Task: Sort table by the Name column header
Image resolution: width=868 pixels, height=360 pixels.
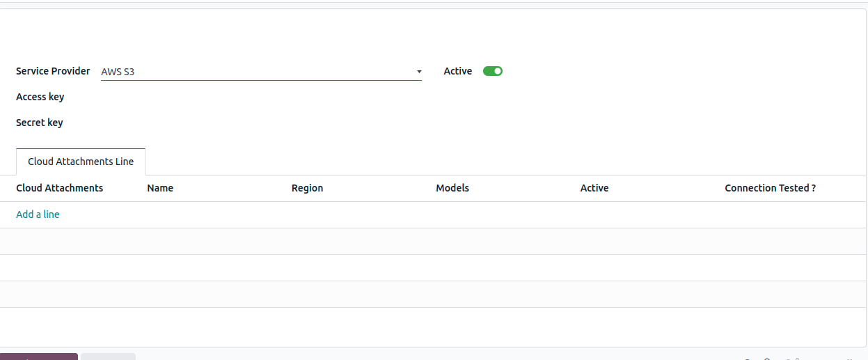Action: click(160, 188)
